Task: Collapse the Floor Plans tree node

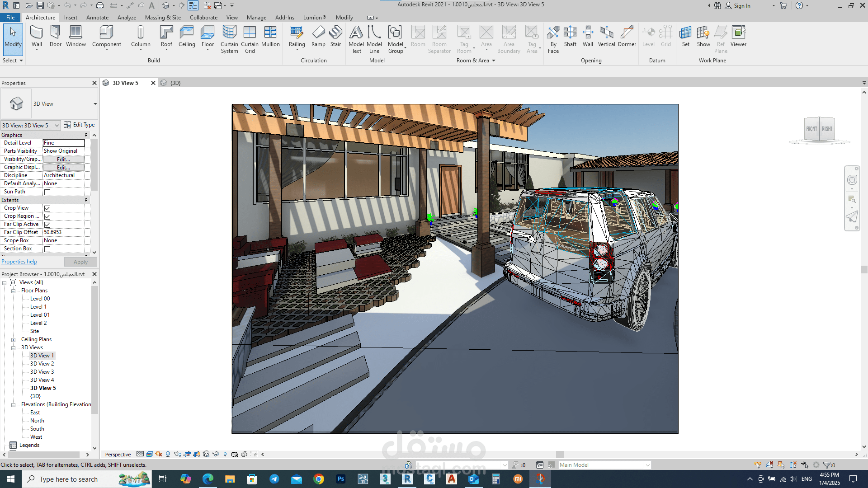Action: pyautogui.click(x=14, y=291)
